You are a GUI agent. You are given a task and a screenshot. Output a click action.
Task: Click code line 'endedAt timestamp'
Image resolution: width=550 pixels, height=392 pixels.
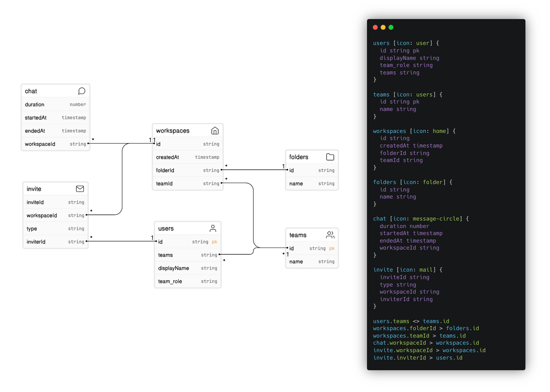tap(408, 241)
